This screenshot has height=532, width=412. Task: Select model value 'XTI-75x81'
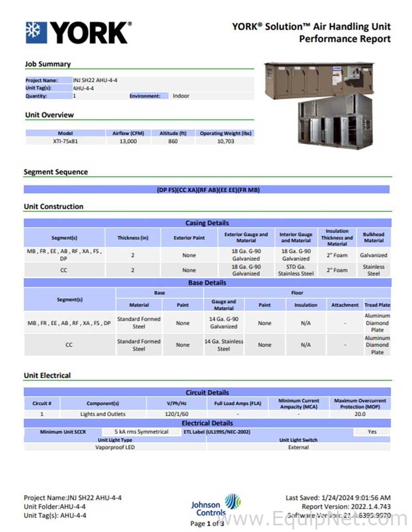(x=65, y=141)
